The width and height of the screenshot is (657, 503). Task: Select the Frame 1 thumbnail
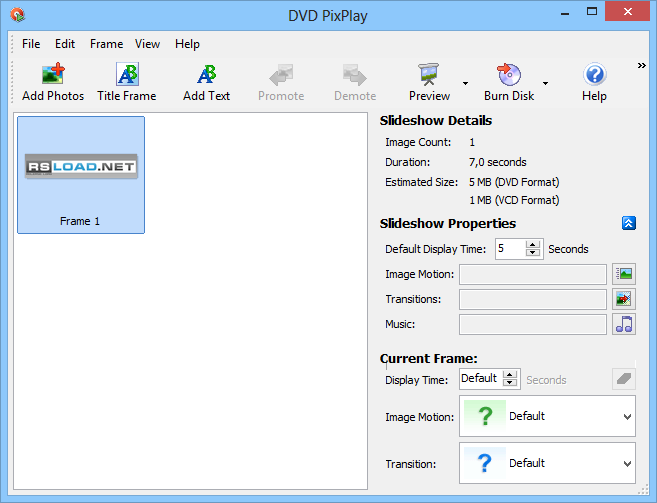point(81,175)
